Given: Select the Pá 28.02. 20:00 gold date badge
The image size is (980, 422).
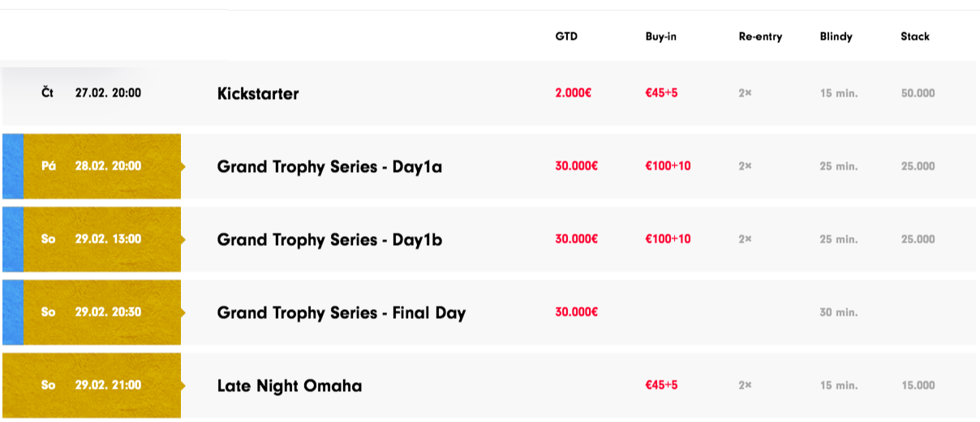Looking at the screenshot, I should 102,166.
